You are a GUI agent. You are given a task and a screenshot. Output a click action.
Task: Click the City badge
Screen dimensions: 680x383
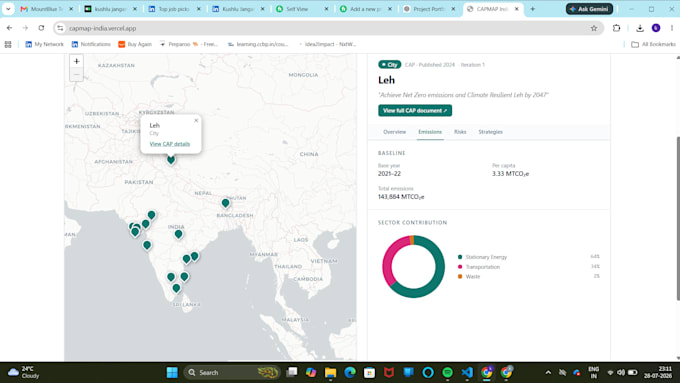pos(389,65)
